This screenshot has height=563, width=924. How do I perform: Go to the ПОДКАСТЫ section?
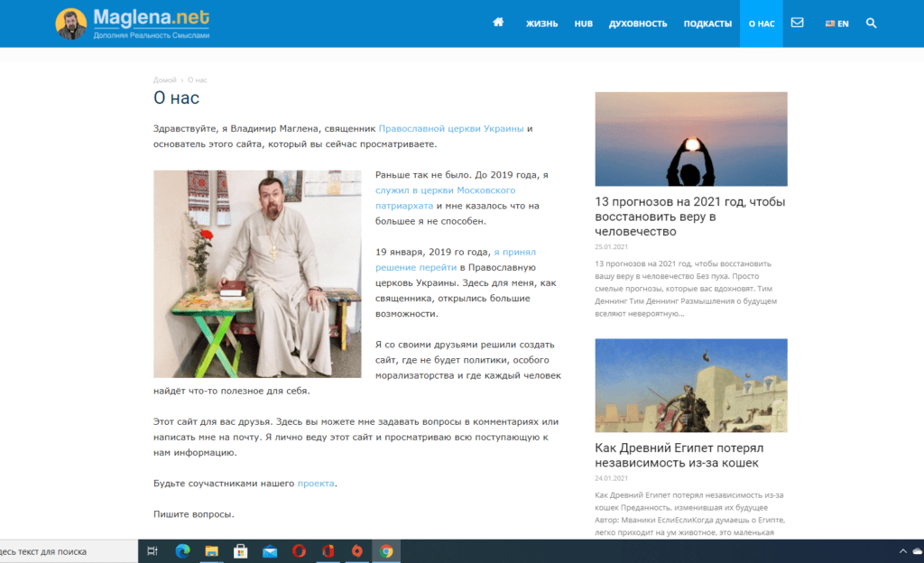[707, 23]
